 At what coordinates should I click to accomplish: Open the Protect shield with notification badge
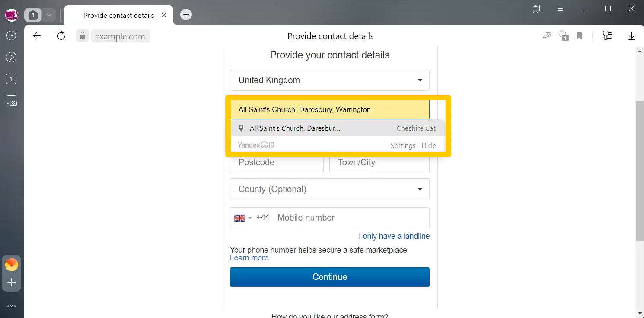(563, 36)
